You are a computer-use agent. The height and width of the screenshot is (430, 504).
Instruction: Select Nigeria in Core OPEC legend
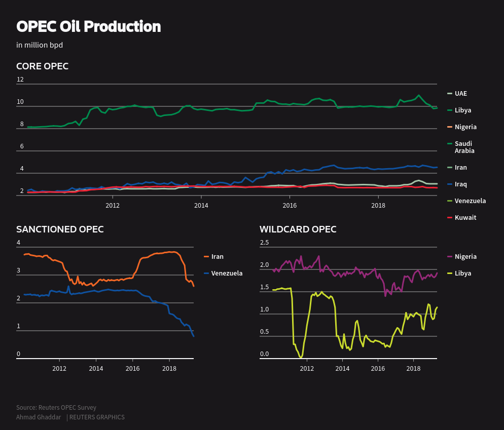point(465,127)
